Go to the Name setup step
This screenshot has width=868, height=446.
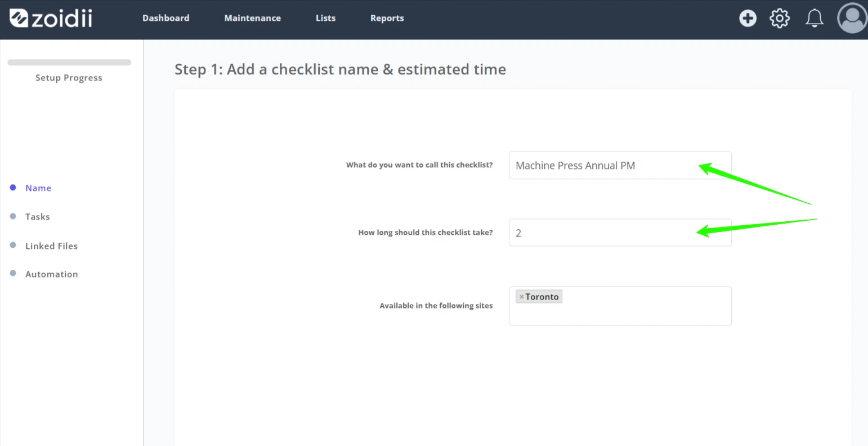click(x=38, y=188)
